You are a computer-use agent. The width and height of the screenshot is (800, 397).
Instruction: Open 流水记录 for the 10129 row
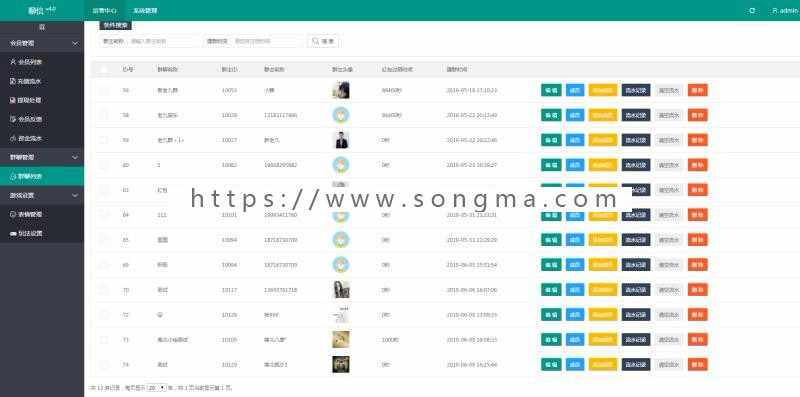636,364
